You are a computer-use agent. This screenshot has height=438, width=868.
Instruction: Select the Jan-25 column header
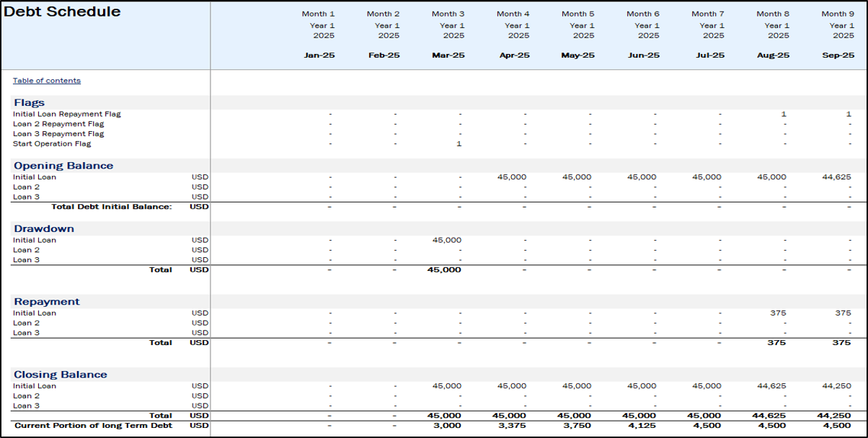(318, 55)
